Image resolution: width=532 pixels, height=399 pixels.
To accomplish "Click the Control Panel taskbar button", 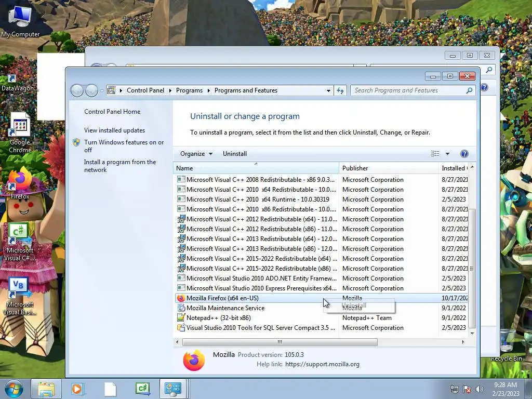I will pyautogui.click(x=173, y=389).
